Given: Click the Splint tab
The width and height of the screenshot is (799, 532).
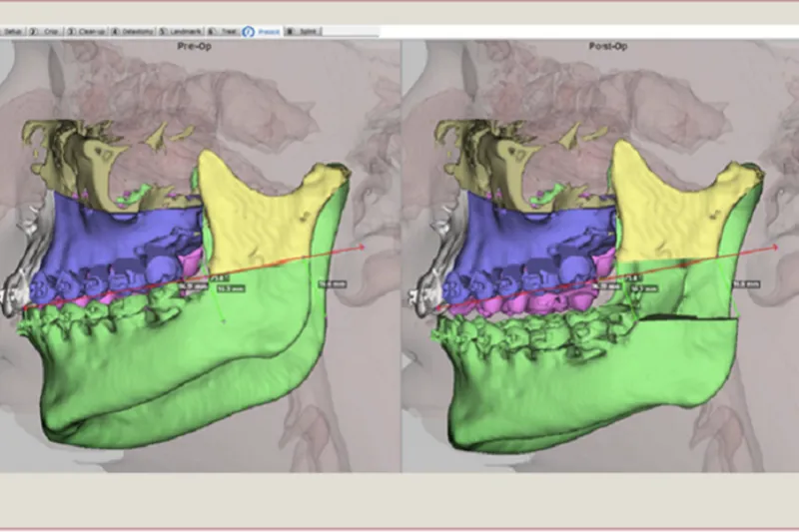Looking at the screenshot, I should coord(304,32).
